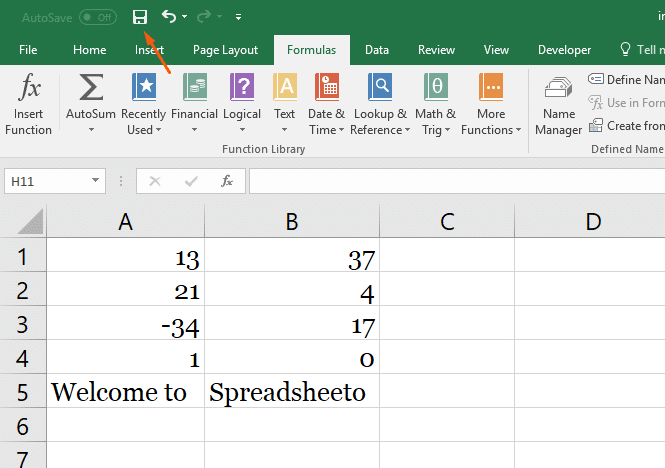Click the AutoSum sigma icon

[x=91, y=87]
